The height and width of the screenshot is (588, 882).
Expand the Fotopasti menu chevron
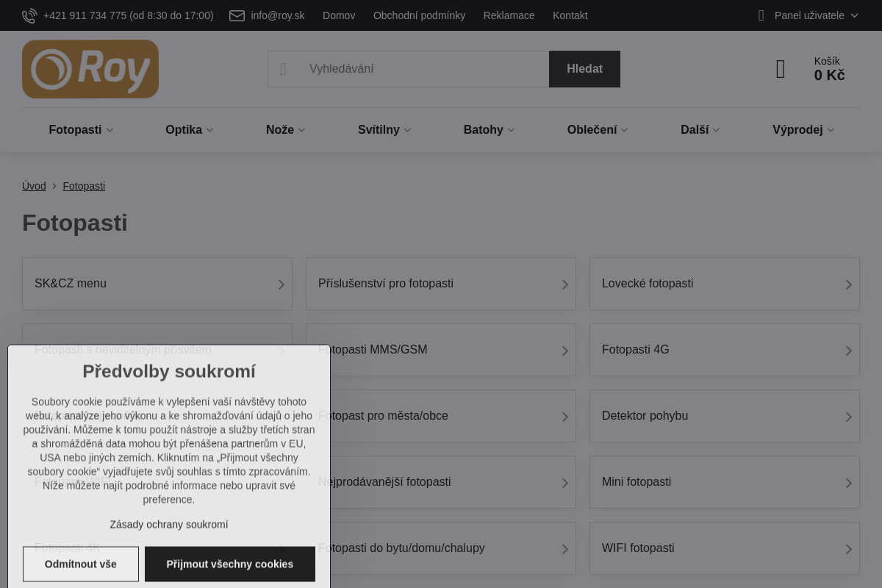click(110, 130)
